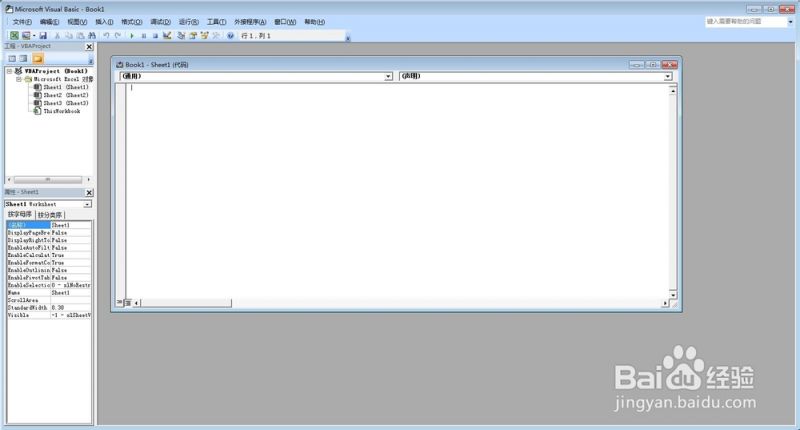Break execution with pause icon

click(144, 36)
